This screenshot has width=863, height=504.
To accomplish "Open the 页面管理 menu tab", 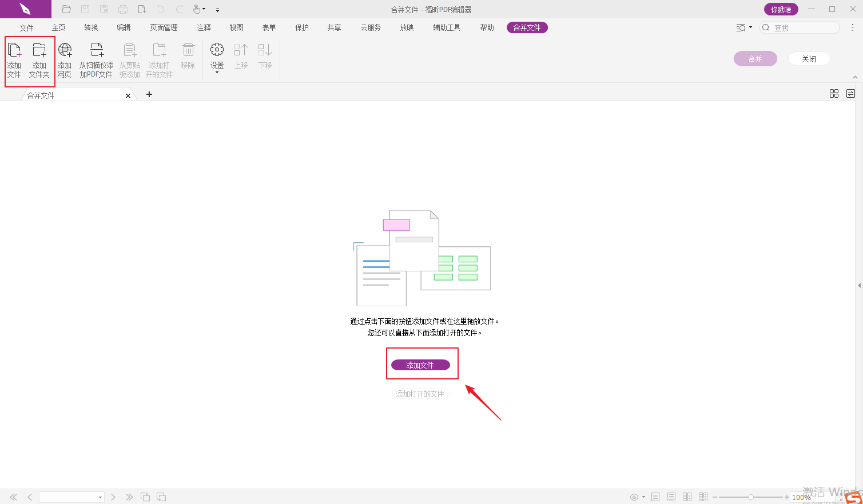I will tap(164, 27).
